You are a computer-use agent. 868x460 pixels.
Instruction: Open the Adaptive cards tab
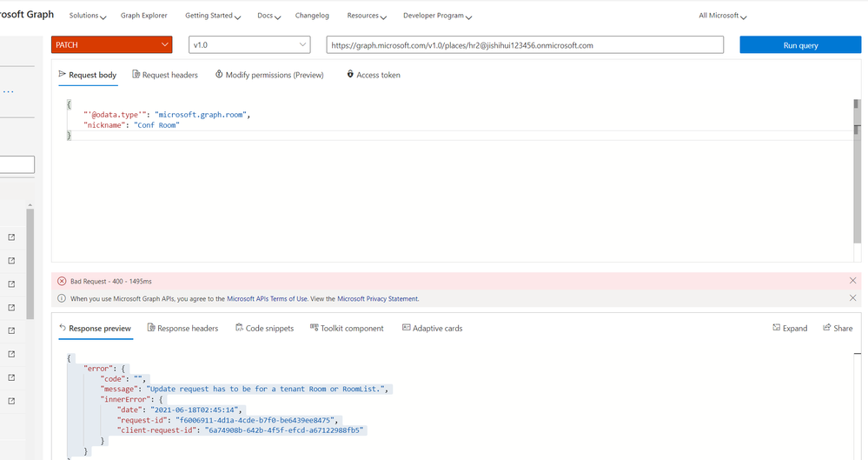coord(433,328)
